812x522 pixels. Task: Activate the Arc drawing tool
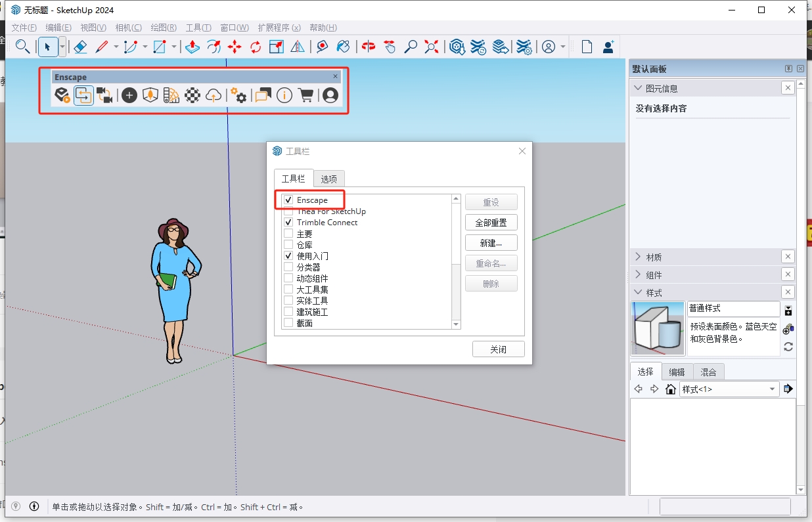point(130,47)
